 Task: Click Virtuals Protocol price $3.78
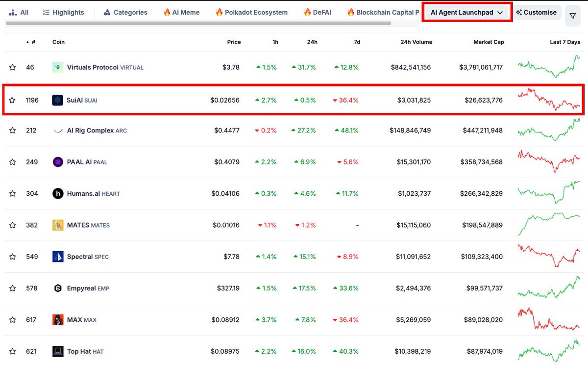[231, 67]
